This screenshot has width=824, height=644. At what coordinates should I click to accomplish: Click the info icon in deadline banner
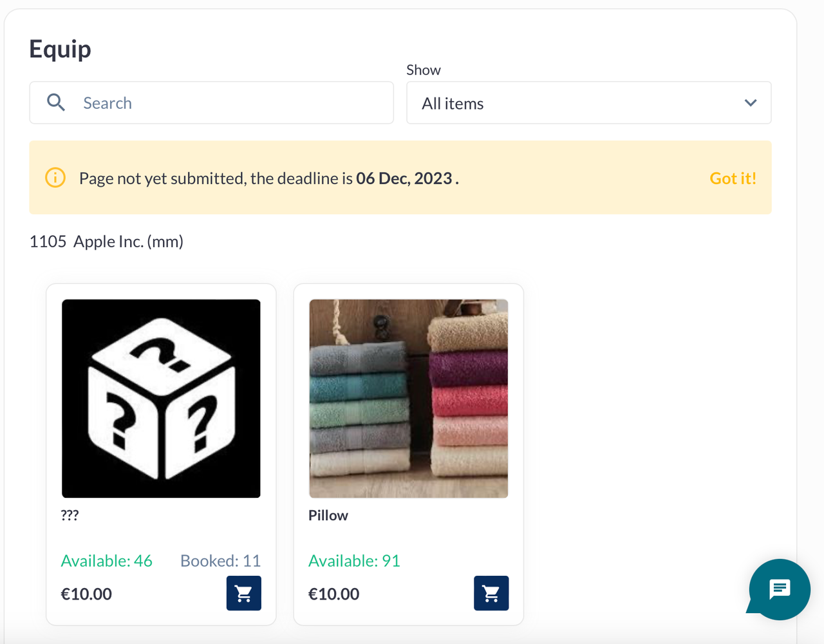pos(55,178)
